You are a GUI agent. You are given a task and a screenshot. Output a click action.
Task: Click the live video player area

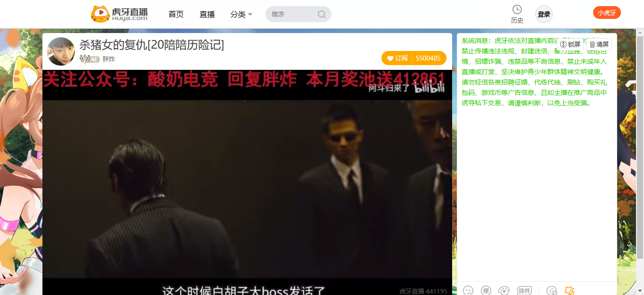(247, 182)
